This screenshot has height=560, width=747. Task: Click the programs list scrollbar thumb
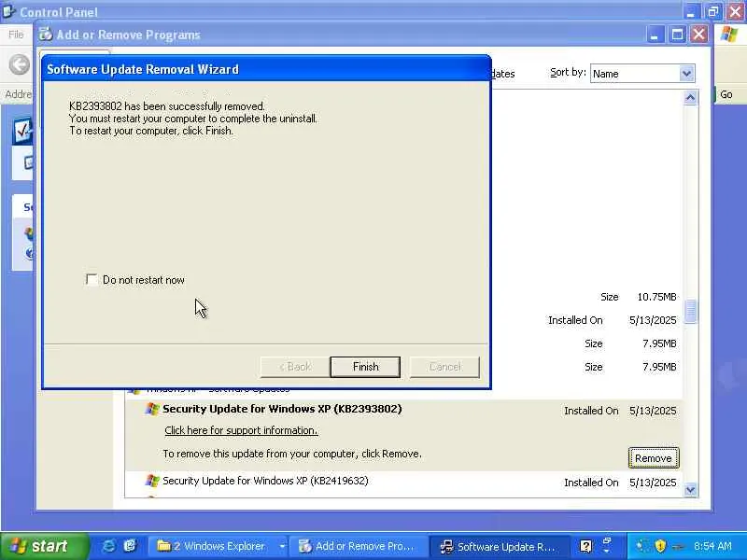click(x=690, y=313)
